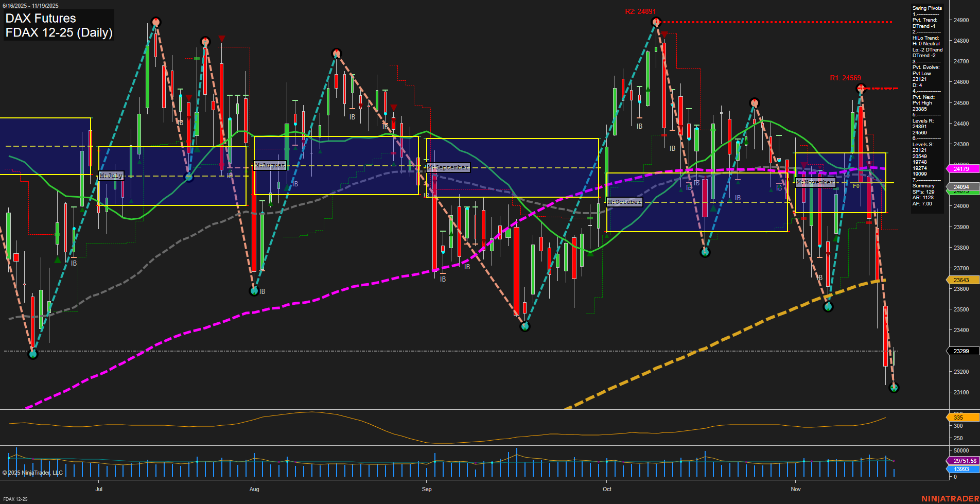Click the R2 swing high bullseye marker
The height and width of the screenshot is (504, 980).
point(656,22)
